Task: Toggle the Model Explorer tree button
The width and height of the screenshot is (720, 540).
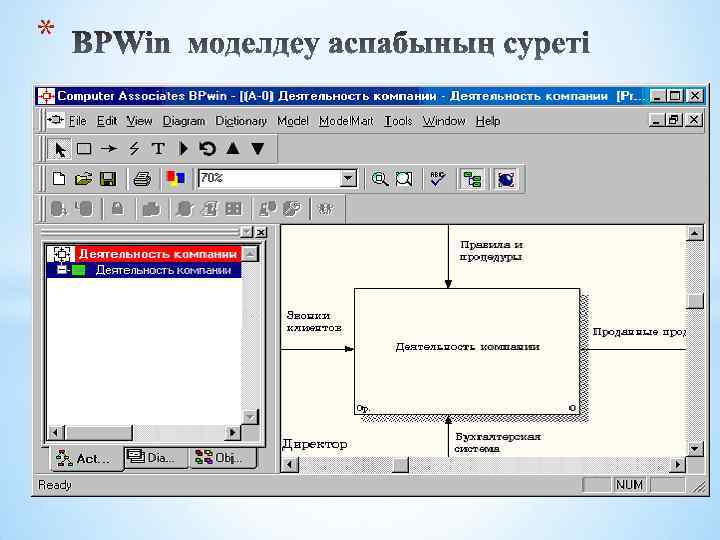Action: (x=472, y=179)
